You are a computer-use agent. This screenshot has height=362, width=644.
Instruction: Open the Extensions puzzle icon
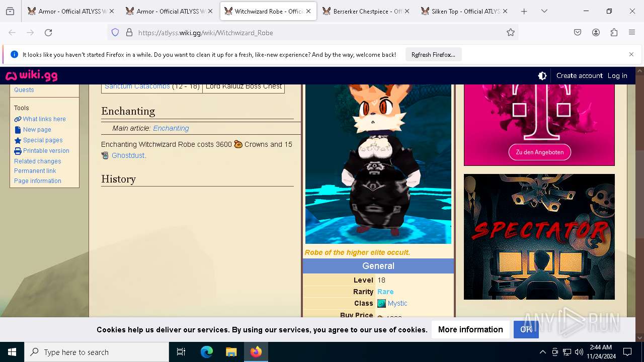pos(614,33)
